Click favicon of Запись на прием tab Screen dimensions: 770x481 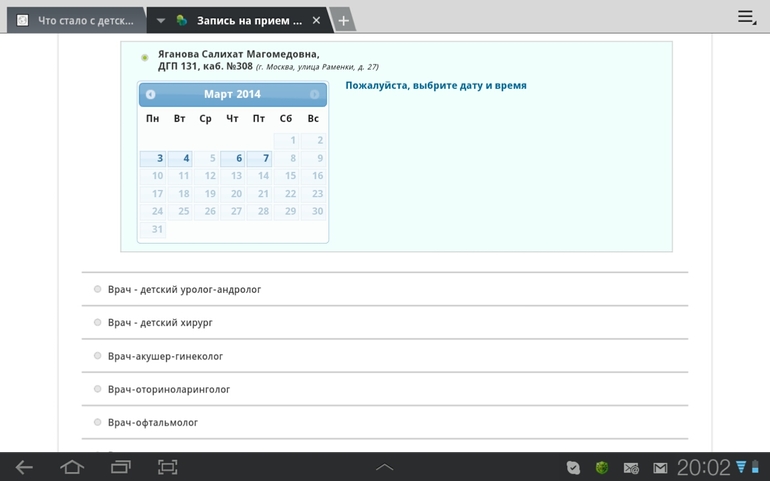[182, 21]
